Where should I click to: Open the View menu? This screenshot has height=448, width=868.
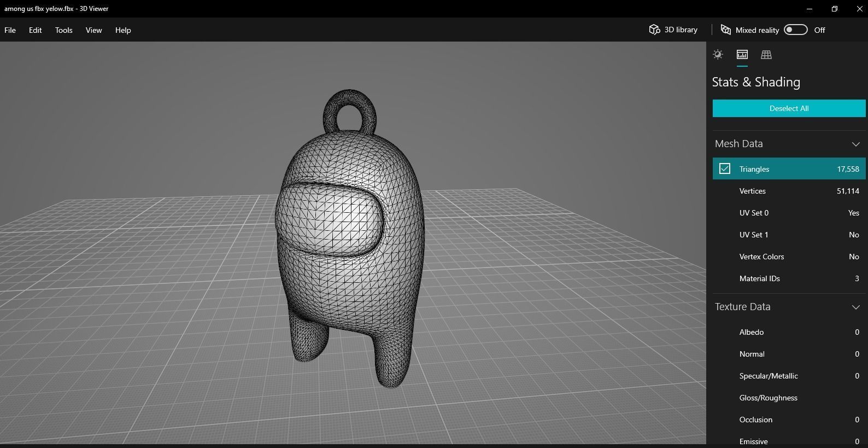[x=93, y=30]
